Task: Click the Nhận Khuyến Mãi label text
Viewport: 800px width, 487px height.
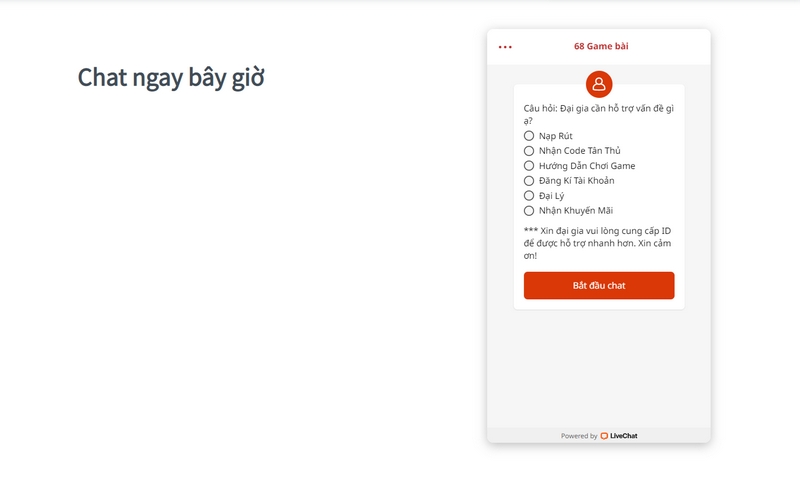Action: click(576, 211)
